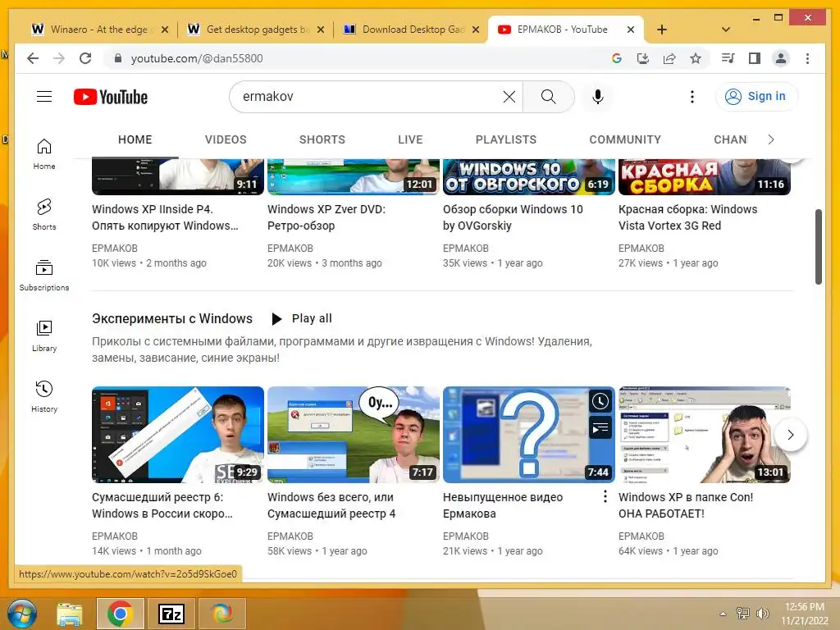Image resolution: width=840 pixels, height=630 pixels.
Task: Click the magnifier search button
Action: coord(548,97)
